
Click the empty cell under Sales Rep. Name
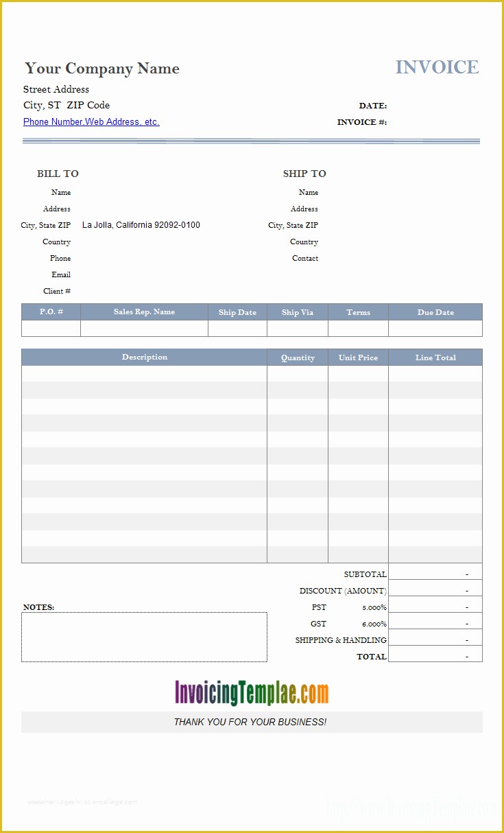coord(145,329)
